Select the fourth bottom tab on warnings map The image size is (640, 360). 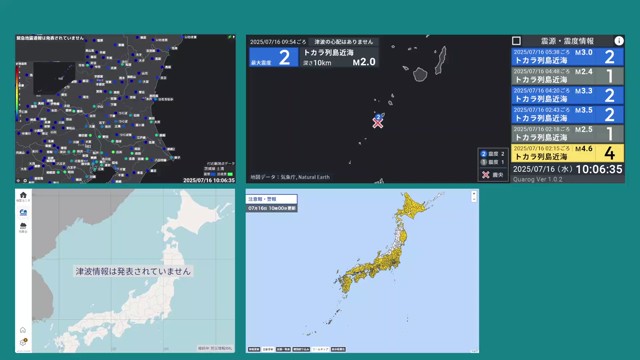[301, 349]
